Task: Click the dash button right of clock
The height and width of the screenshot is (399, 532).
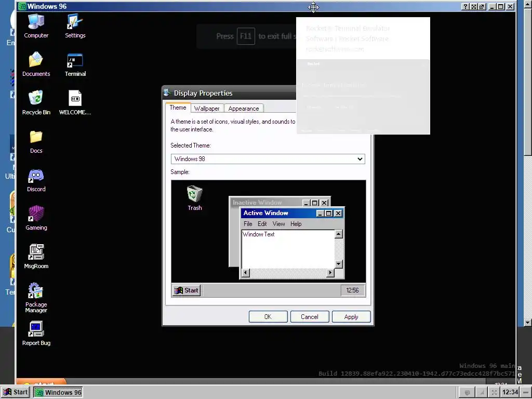Action: [x=526, y=392]
